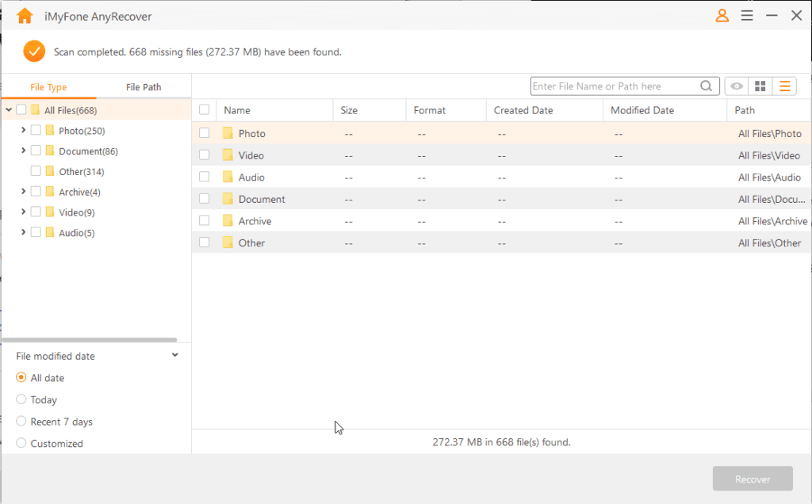Go to the orange Home icon
This screenshot has width=812, height=504.
coord(25,16)
